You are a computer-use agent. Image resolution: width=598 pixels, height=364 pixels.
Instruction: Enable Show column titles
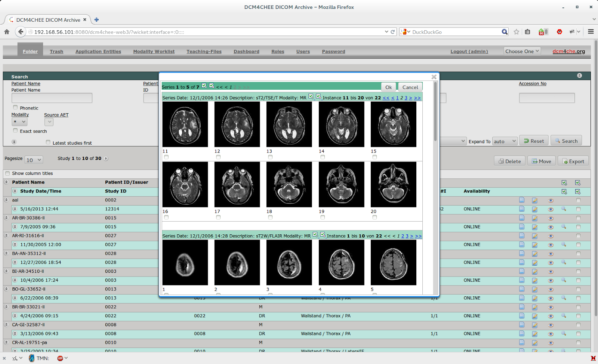pos(7,173)
